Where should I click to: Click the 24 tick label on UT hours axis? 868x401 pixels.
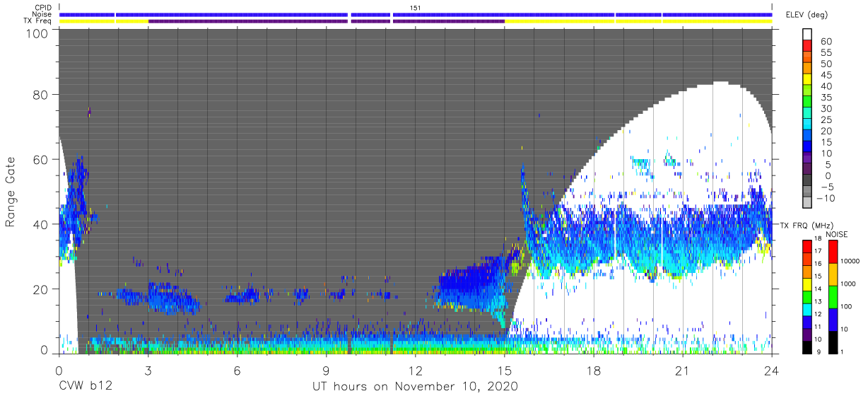[x=771, y=370]
